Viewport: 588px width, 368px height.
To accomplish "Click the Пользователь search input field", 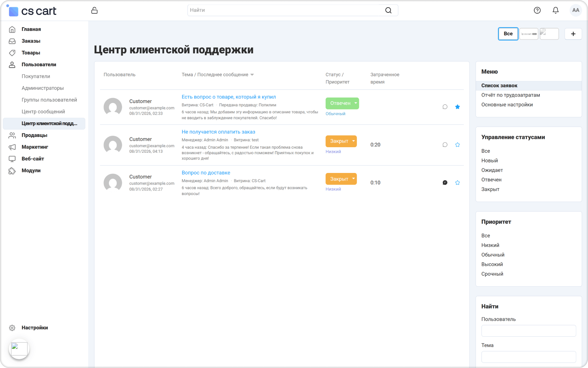I will (529, 331).
